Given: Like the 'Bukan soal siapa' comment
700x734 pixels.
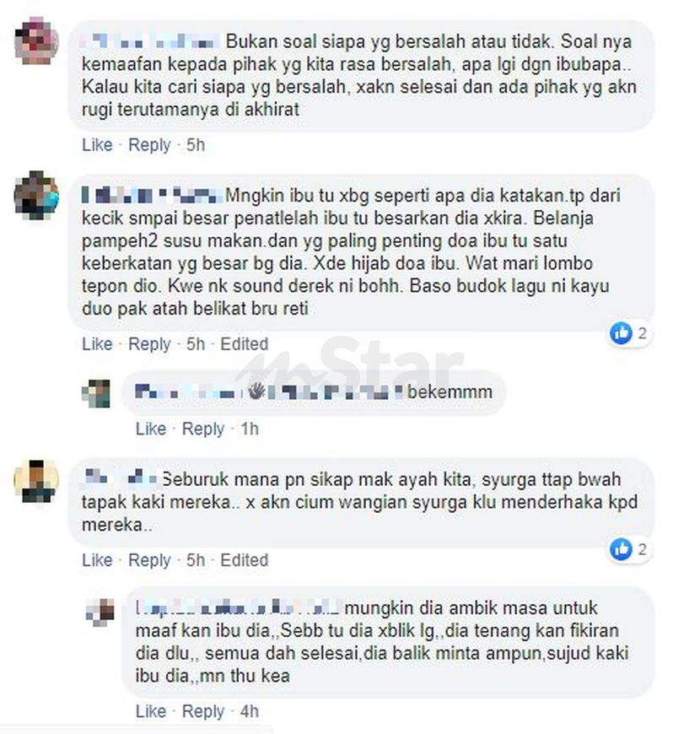Looking at the screenshot, I should tap(97, 145).
